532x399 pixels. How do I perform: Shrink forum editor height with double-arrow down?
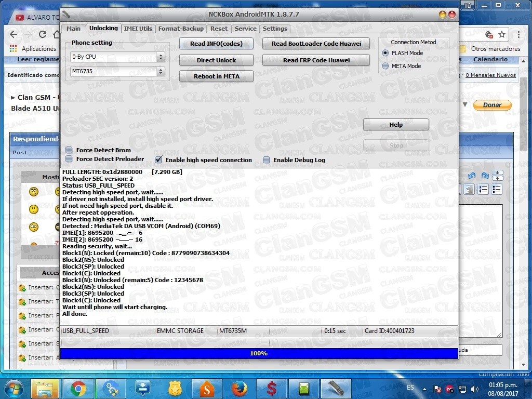pos(497,178)
